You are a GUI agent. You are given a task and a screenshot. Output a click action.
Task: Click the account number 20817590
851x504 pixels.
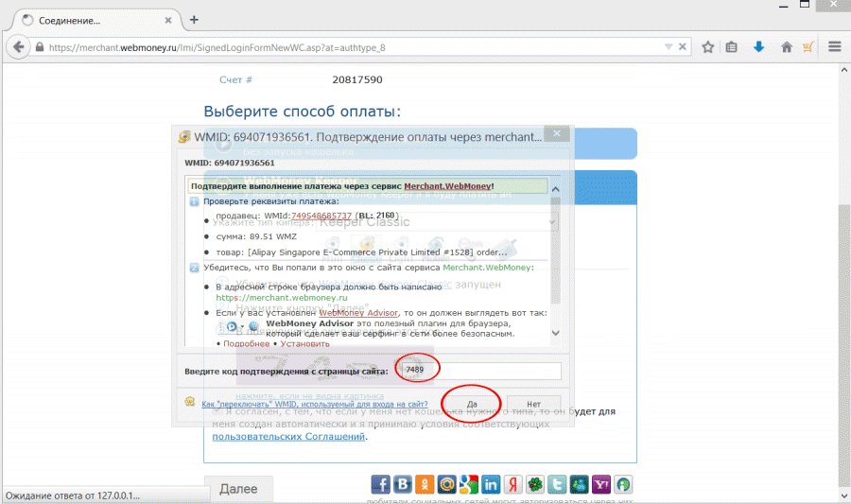point(357,79)
